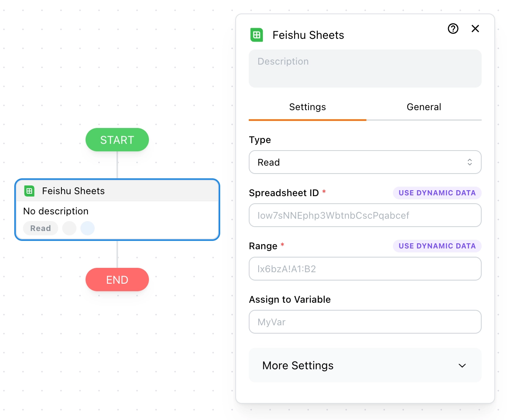The height and width of the screenshot is (420, 507).
Task: Select the END node on canvas
Action: pos(117,280)
